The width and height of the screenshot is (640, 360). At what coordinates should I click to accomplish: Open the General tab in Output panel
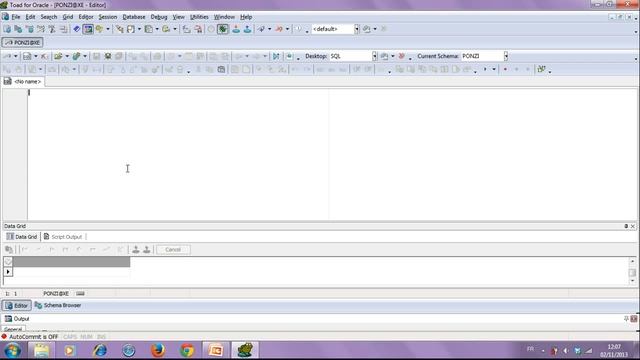(x=13, y=329)
